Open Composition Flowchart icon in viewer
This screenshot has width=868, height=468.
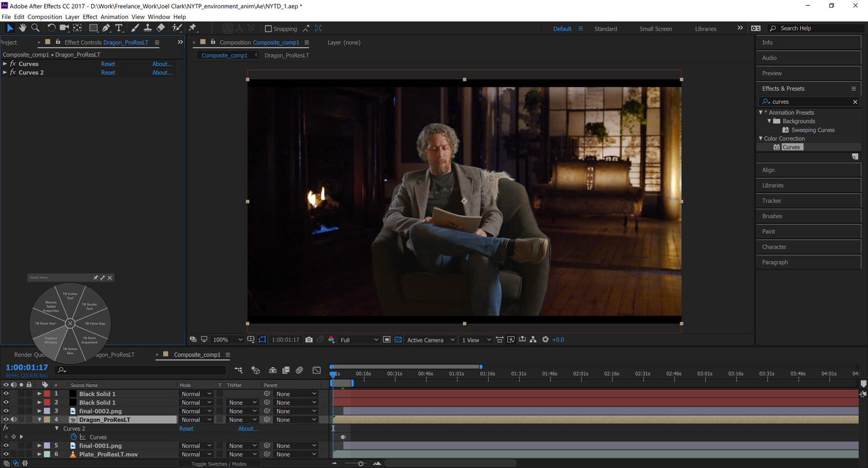533,339
